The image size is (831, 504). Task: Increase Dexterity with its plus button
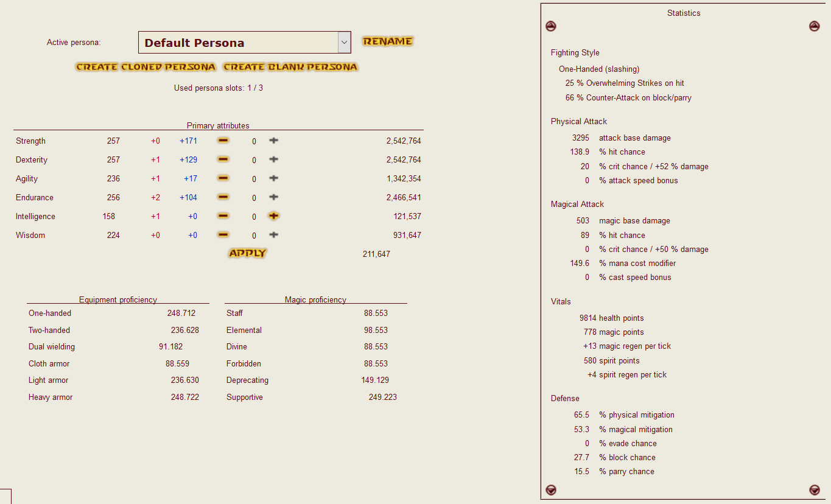(274, 159)
